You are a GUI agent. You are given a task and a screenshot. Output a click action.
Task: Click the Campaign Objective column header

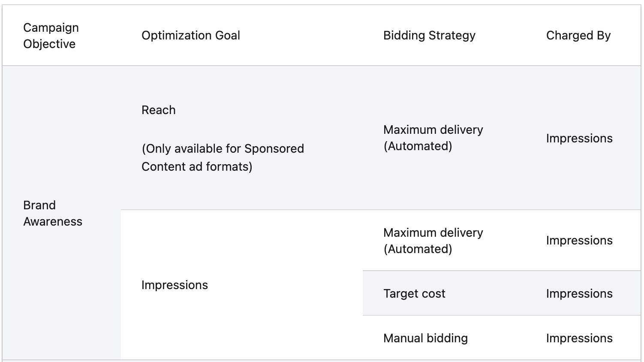pos(51,36)
